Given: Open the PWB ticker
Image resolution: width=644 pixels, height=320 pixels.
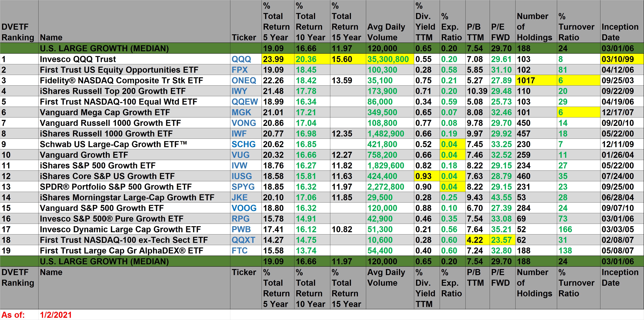Looking at the screenshot, I should coord(241,229).
